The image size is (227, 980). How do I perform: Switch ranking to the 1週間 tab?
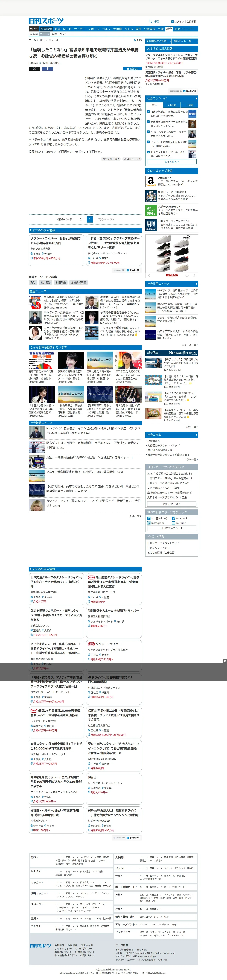(x=189, y=105)
